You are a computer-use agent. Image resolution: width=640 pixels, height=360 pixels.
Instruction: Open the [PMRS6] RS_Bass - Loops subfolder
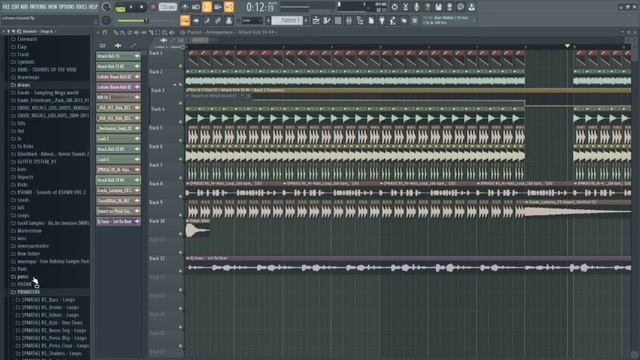click(x=50, y=300)
